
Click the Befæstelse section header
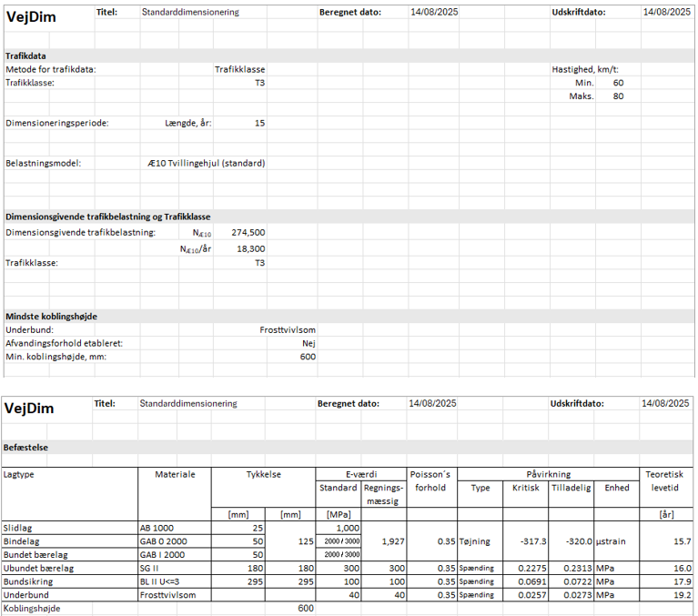26,448
